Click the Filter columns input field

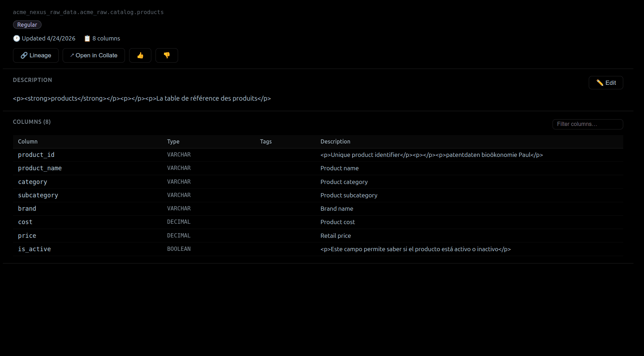[x=587, y=124]
